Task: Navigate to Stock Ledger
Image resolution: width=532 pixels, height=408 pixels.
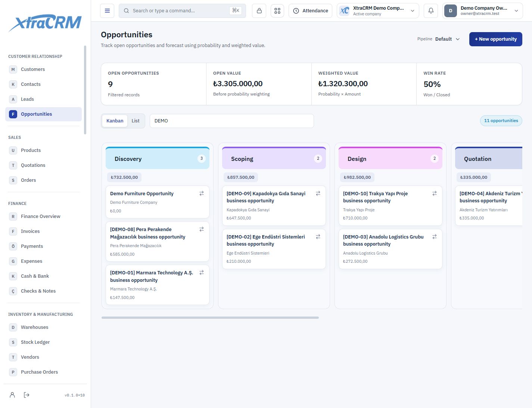Action: point(43,342)
